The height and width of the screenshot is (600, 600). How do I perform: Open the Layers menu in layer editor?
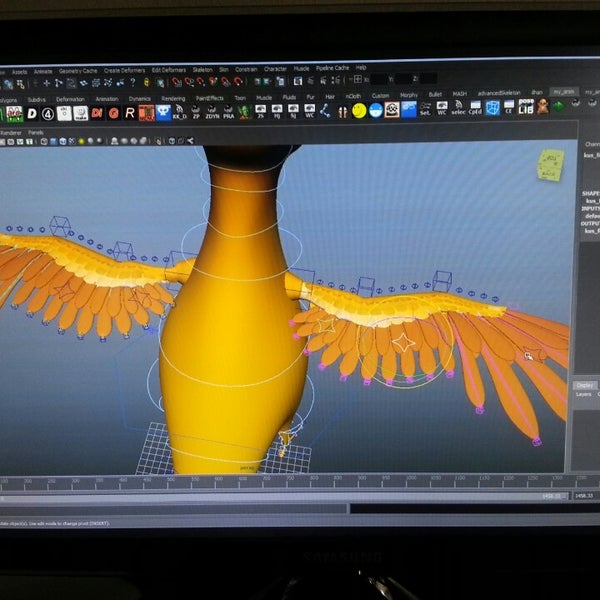click(x=583, y=394)
